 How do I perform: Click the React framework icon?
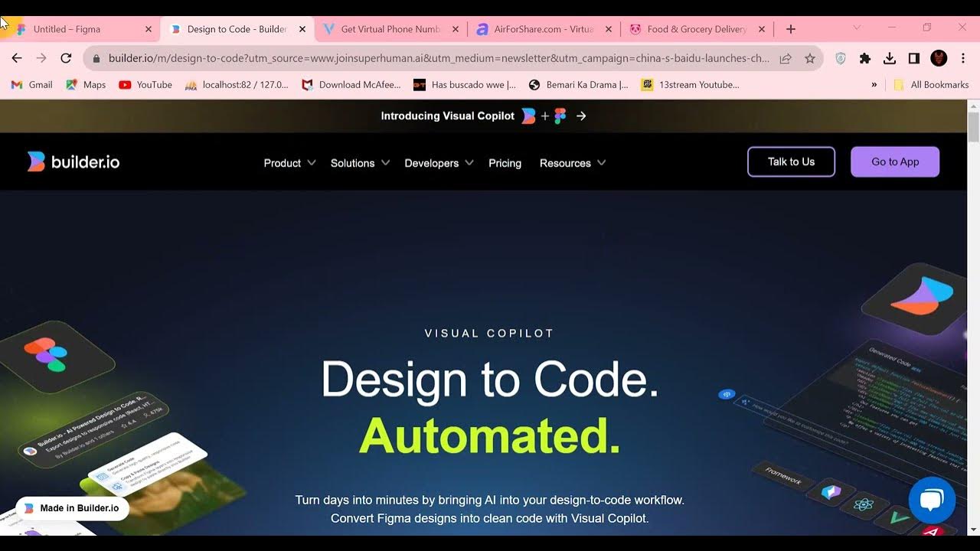[864, 505]
